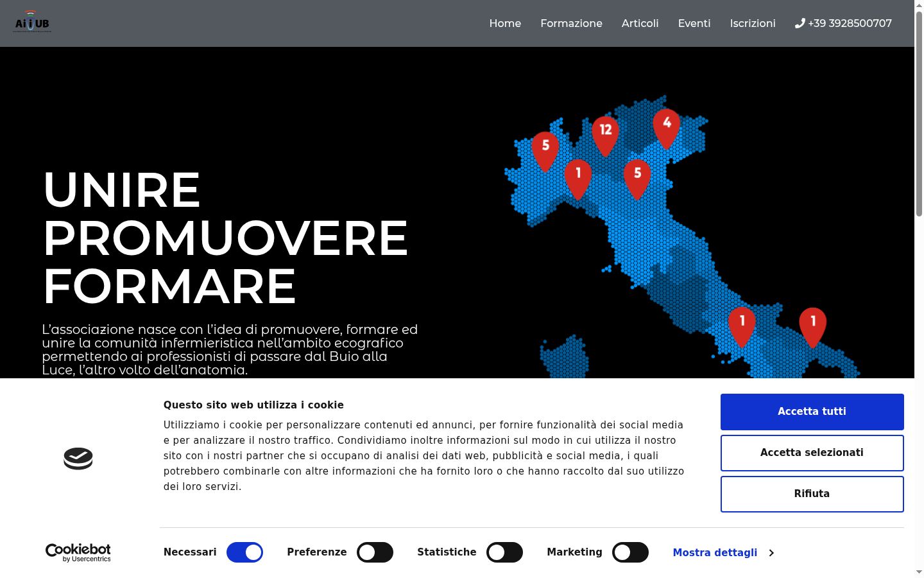Select the map pin labeled 4
924x578 pixels.
tap(667, 128)
